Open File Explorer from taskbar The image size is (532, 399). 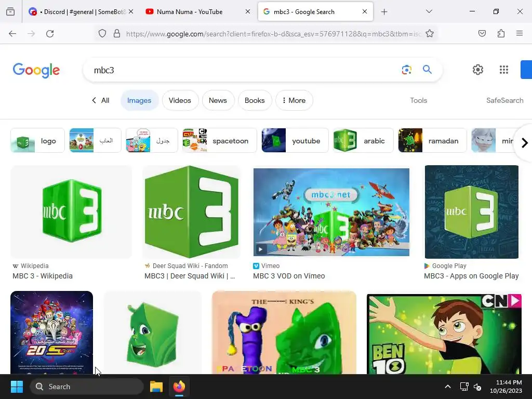point(156,387)
